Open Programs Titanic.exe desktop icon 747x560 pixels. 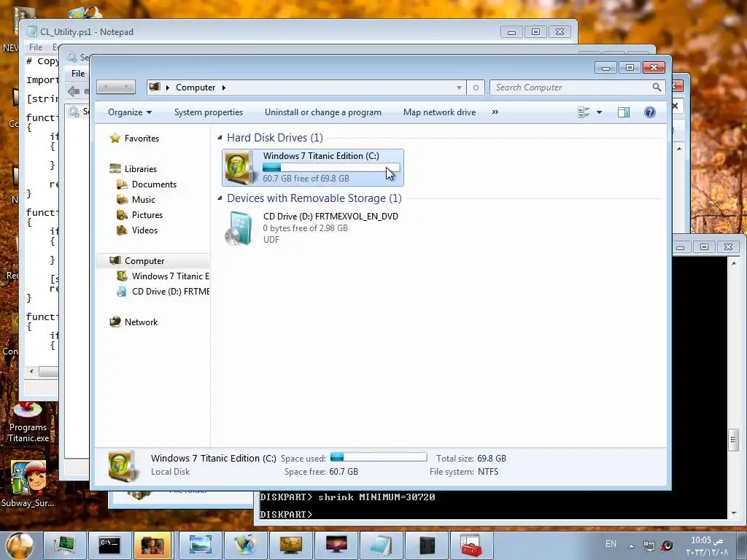click(x=28, y=423)
